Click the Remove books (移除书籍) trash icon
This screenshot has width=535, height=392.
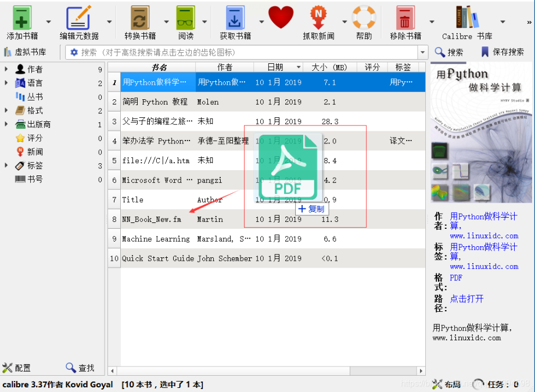point(405,18)
